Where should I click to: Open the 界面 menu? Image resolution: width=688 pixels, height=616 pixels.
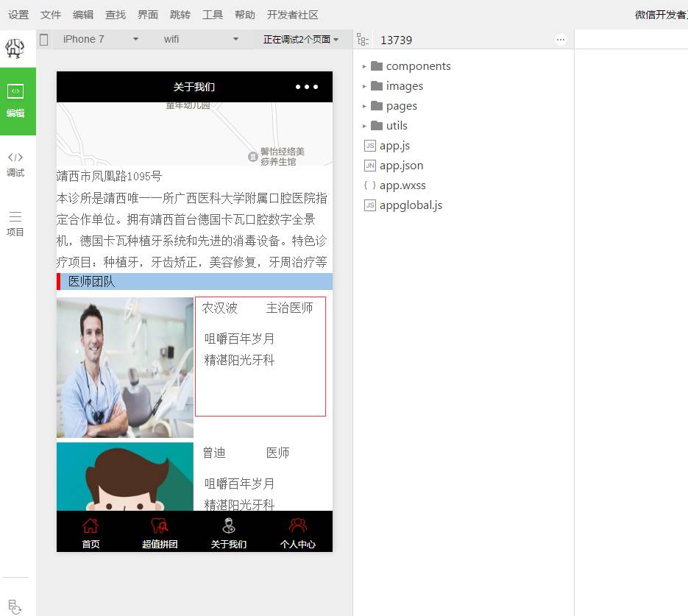pos(148,15)
